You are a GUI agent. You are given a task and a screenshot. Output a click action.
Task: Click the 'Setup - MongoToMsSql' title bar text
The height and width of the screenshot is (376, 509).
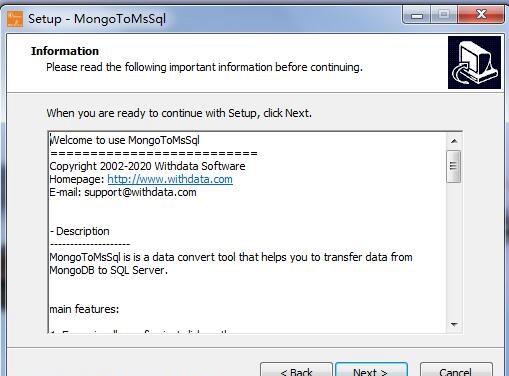point(97,19)
